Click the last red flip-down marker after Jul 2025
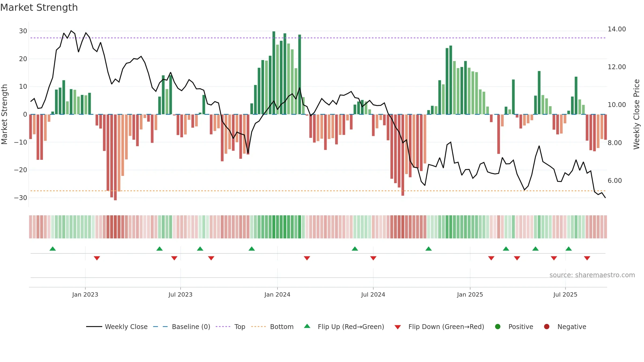Image resolution: width=644 pixels, height=362 pixels. [x=587, y=258]
